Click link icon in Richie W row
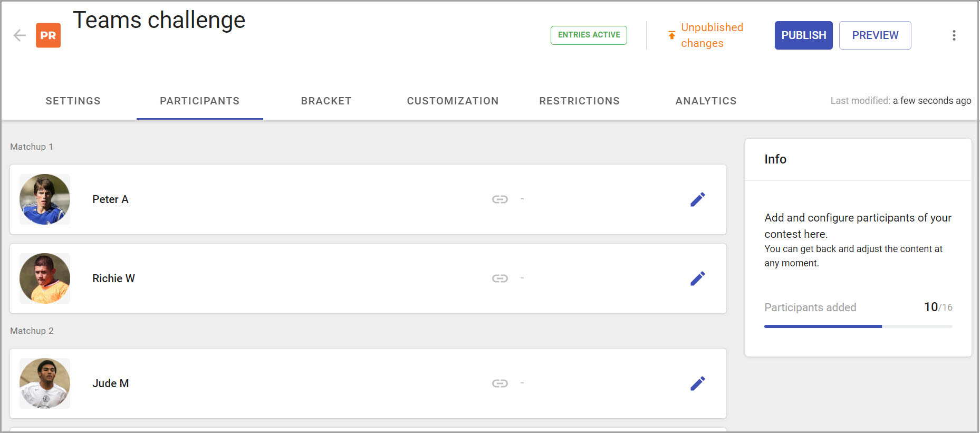 [500, 278]
